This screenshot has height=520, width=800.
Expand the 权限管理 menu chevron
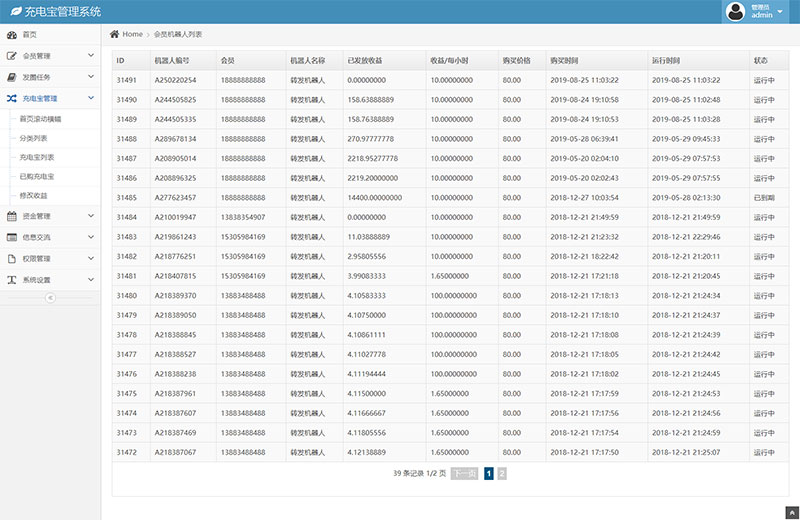coord(91,259)
